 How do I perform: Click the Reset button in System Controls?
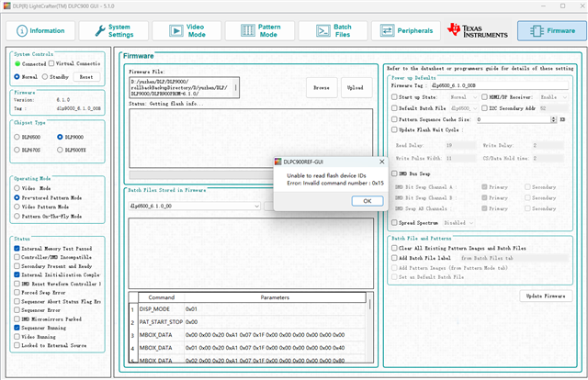click(x=86, y=77)
